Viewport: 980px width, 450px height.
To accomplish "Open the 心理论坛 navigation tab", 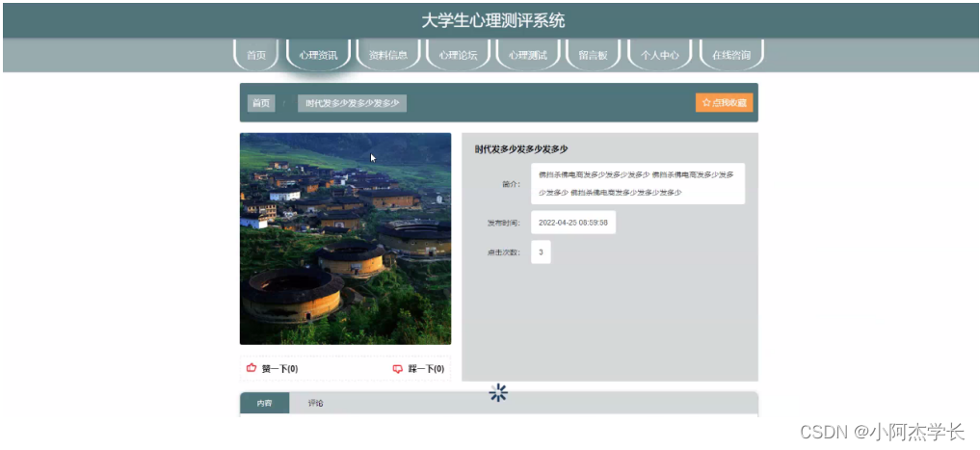I will tap(458, 55).
